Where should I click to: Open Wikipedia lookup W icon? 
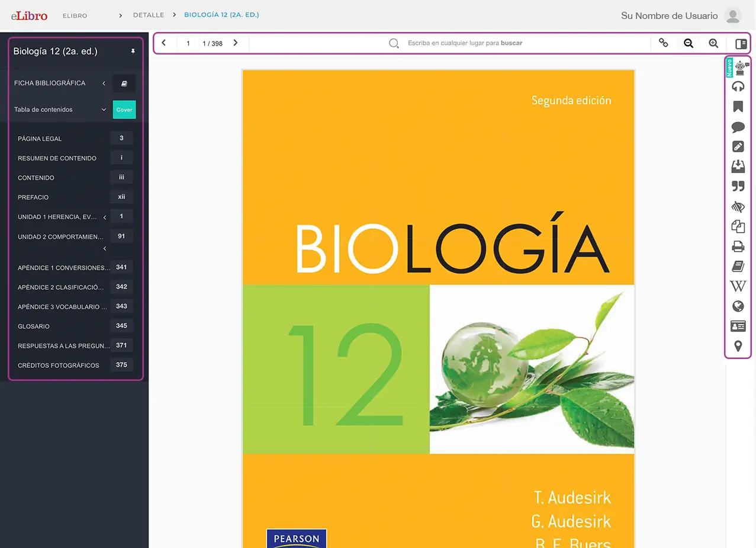tap(738, 287)
